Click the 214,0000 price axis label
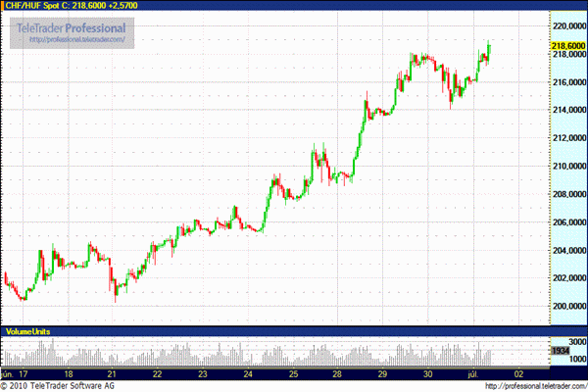 569,110
